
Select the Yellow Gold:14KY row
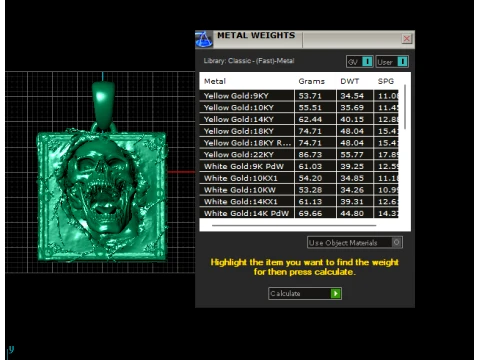point(299,119)
